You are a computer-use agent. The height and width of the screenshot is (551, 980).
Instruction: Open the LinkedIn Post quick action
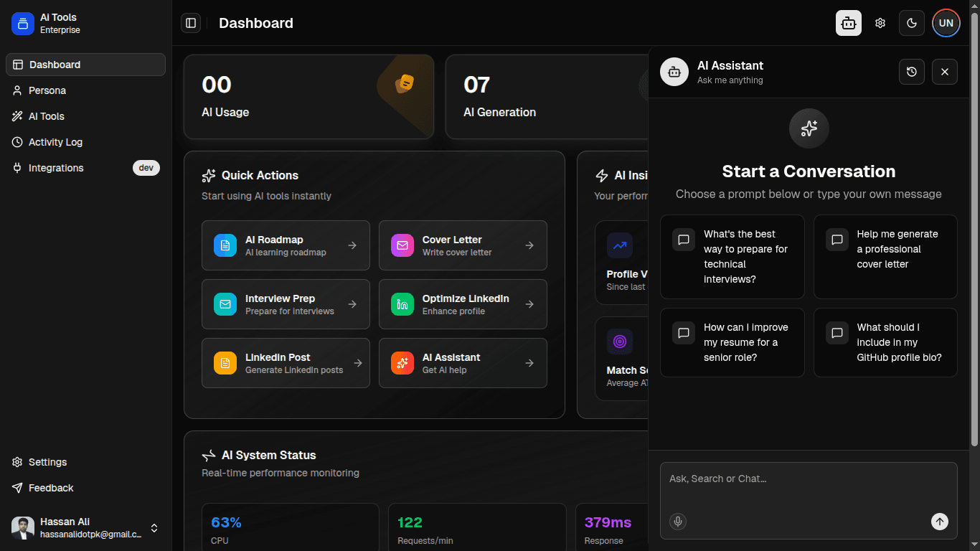286,363
